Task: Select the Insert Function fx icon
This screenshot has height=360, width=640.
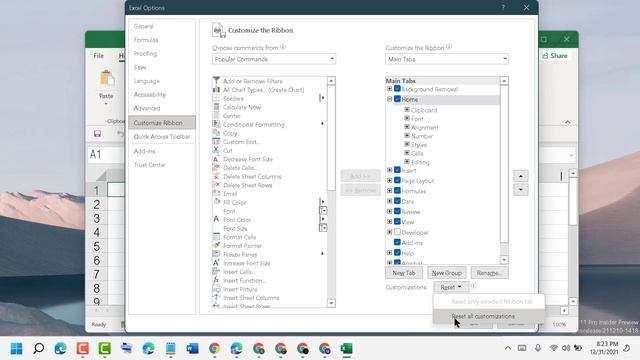Action: click(x=216, y=280)
